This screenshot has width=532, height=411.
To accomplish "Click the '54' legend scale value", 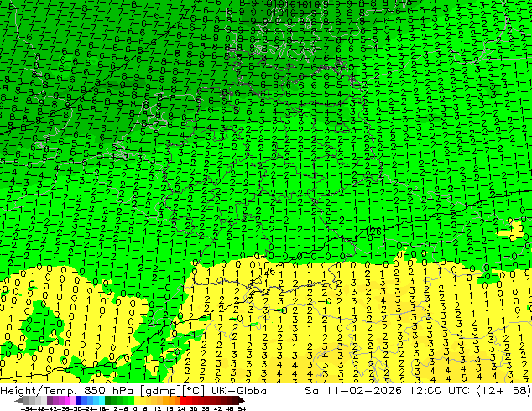I will coord(242,408).
